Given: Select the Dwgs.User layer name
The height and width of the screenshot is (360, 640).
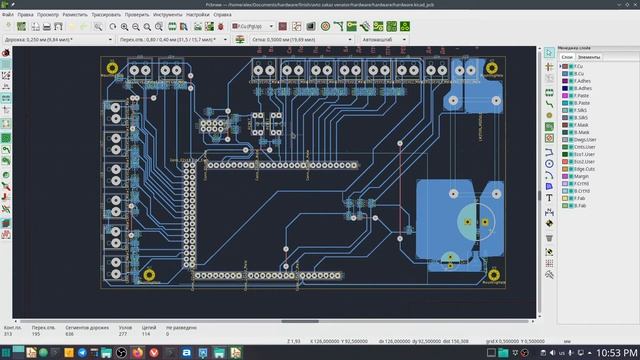Looking at the screenshot, I should click(x=585, y=140).
